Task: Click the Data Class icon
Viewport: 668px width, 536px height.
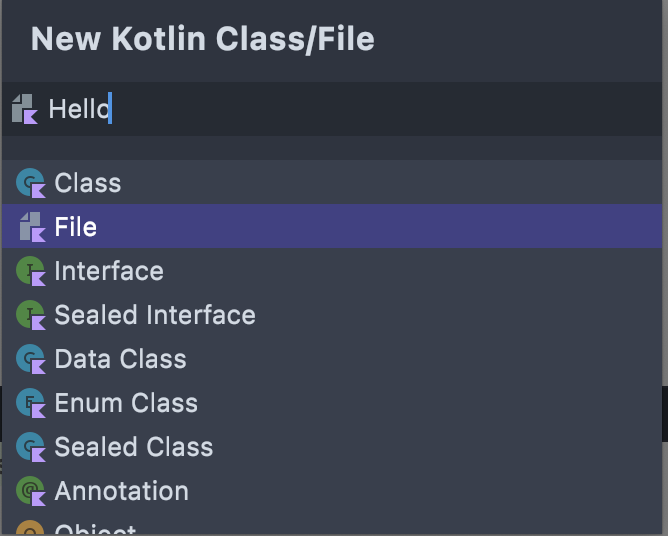Action: (31, 359)
